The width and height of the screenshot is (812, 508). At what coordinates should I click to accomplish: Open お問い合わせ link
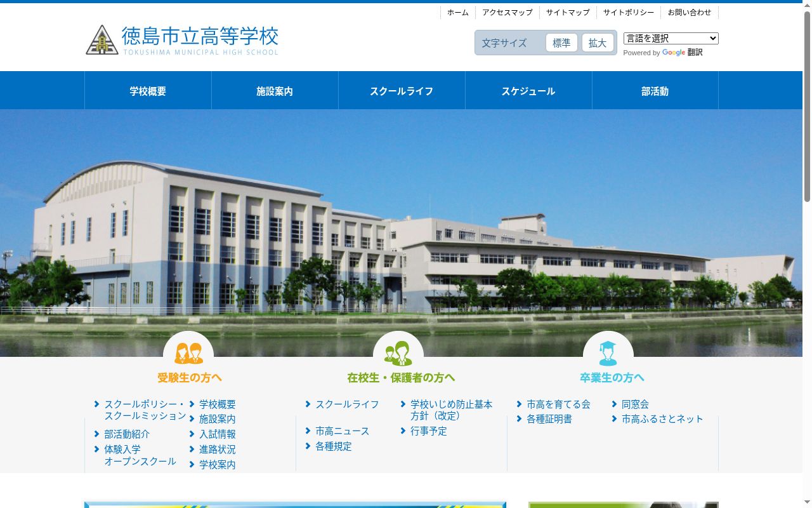(x=690, y=13)
